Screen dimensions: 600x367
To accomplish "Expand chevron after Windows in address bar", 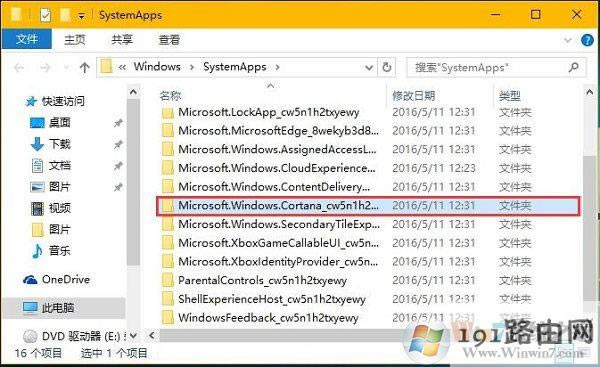I will [192, 67].
